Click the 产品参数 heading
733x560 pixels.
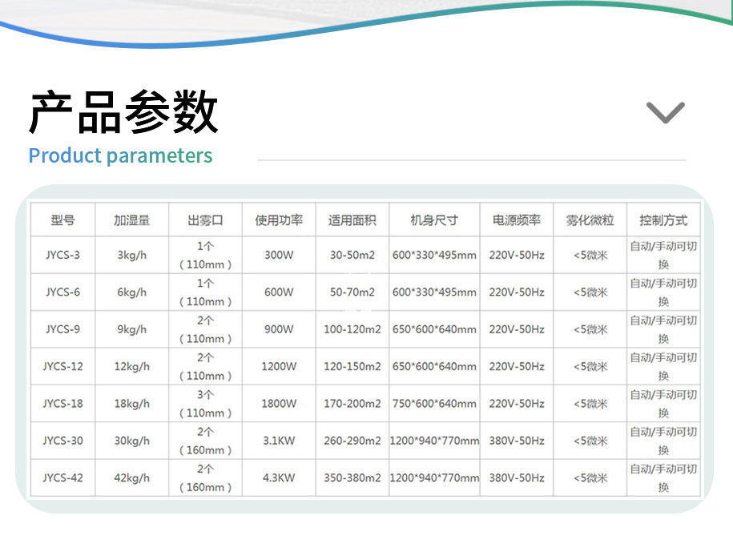click(122, 110)
